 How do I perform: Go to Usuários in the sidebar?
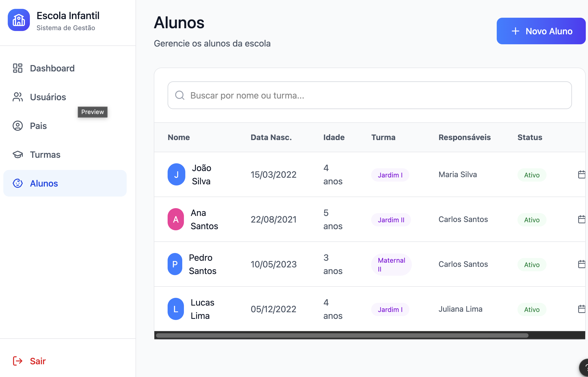coord(65,97)
